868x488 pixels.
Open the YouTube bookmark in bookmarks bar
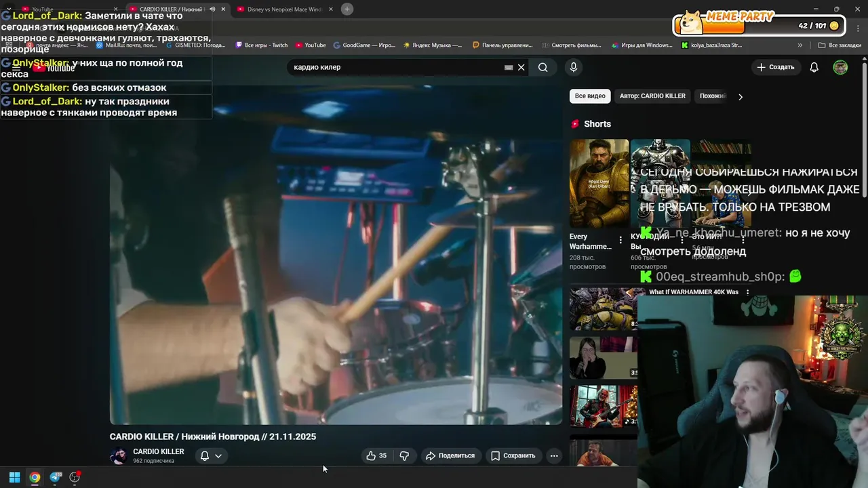311,45
